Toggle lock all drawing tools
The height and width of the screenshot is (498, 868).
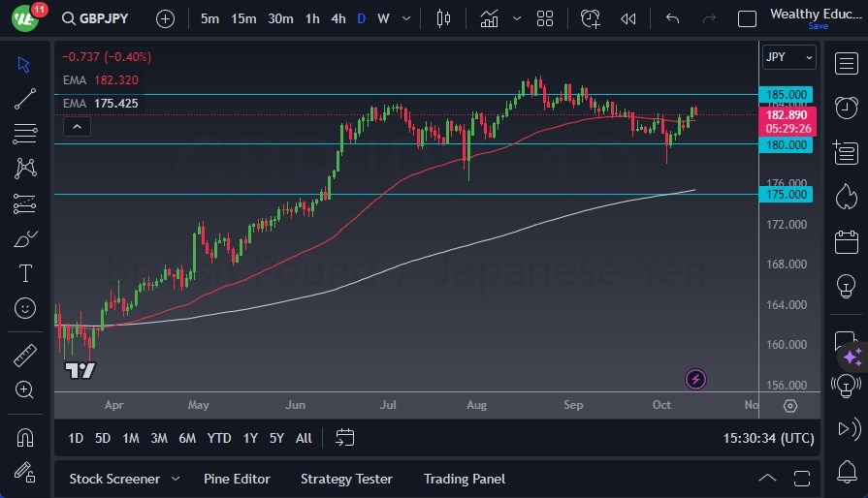tap(25, 472)
